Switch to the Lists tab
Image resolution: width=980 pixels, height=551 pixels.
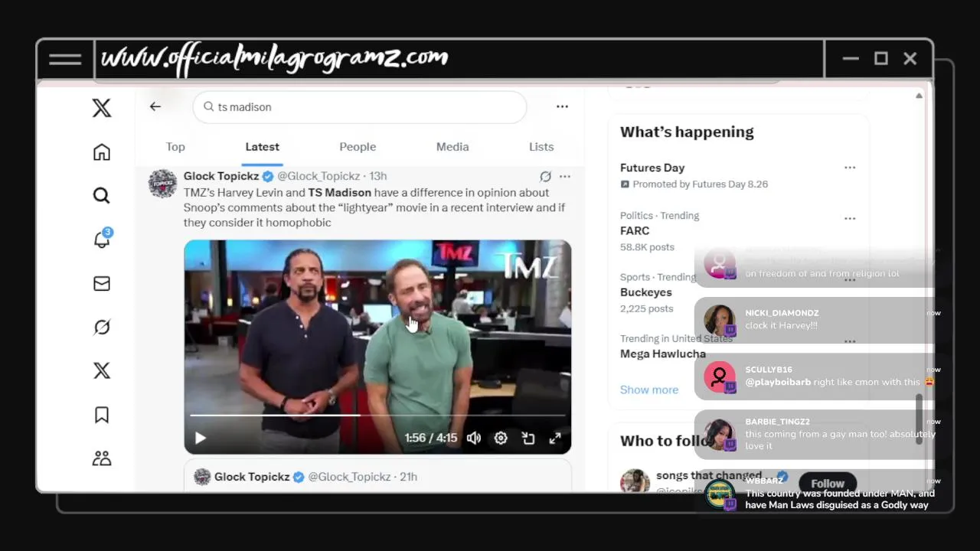(x=541, y=147)
